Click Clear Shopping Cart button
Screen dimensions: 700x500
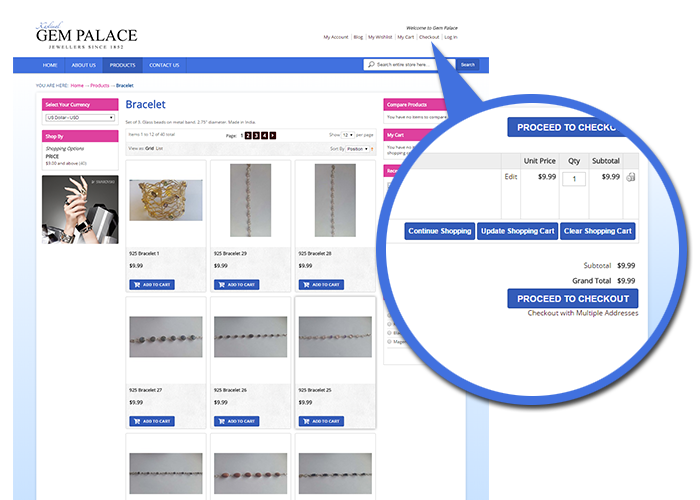(x=598, y=231)
